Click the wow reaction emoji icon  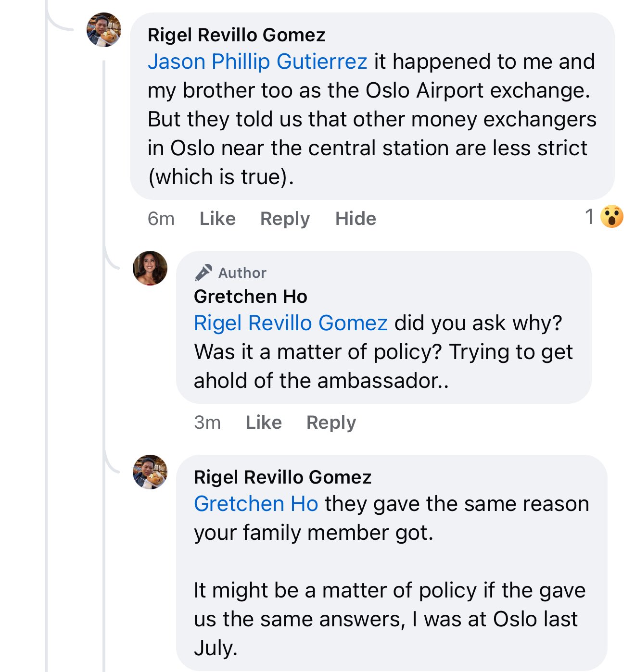pyautogui.click(x=612, y=217)
